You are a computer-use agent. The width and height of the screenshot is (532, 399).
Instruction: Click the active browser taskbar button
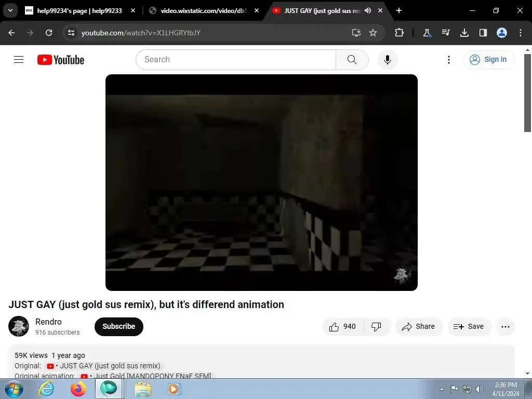(109, 389)
